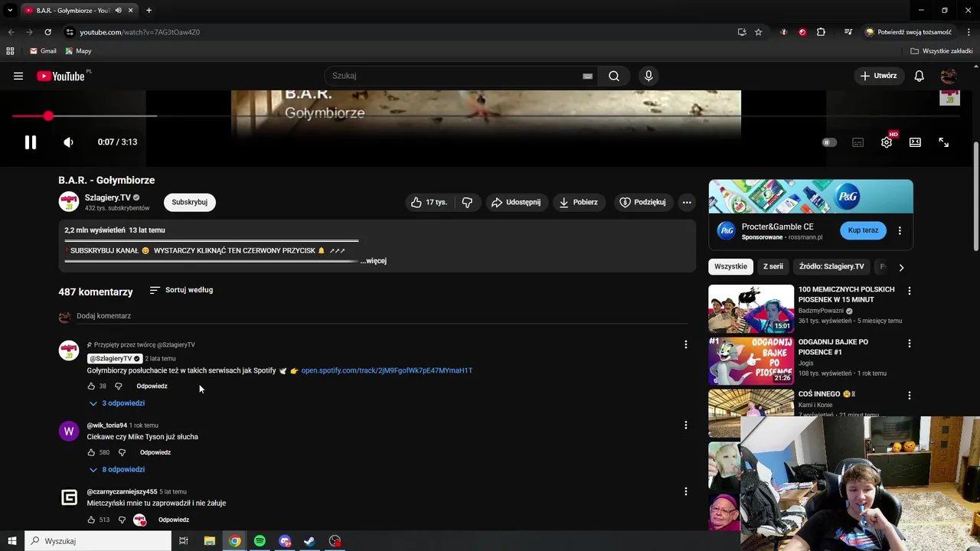This screenshot has width=980, height=551.
Task: Like the Mike Tyson comment
Action: coord(91,452)
